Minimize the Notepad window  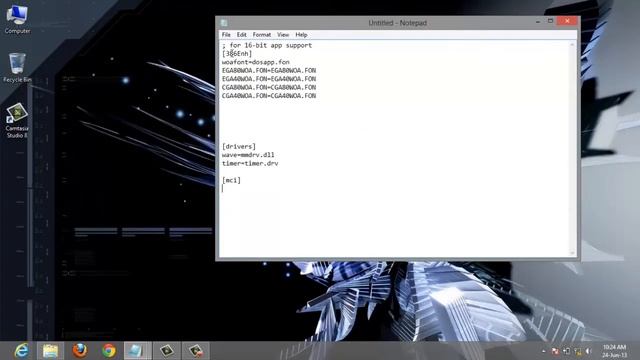point(538,21)
